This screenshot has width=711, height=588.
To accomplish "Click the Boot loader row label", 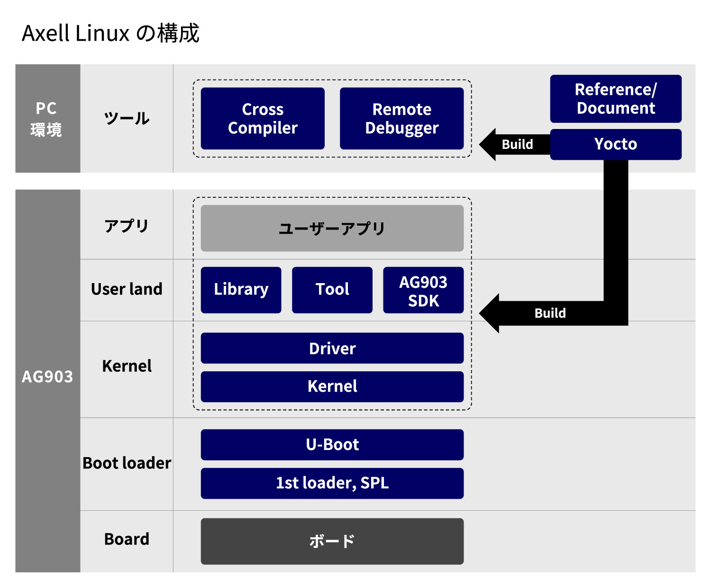I will pos(126,463).
